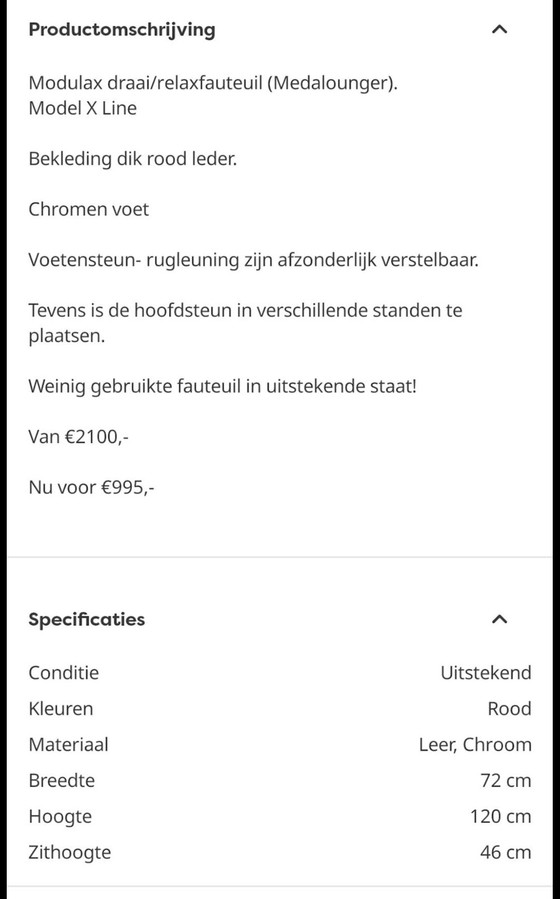Click the hoofdsteun standen sentence
This screenshot has height=899, width=560.
[245, 323]
